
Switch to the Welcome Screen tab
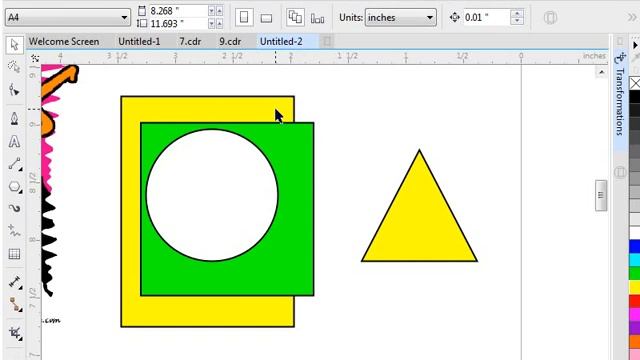tap(64, 42)
